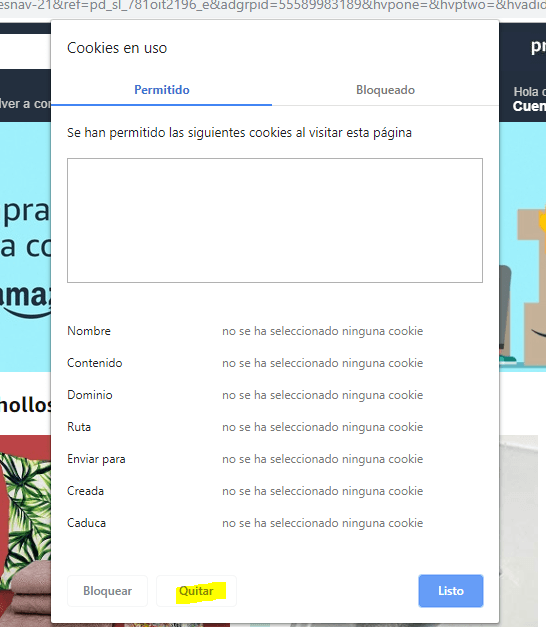Click the highlighted Quitar button
This screenshot has width=546, height=627.
[196, 591]
